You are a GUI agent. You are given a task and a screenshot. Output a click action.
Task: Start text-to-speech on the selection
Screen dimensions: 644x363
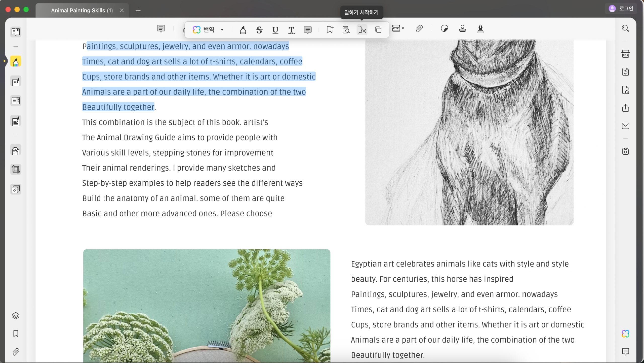(362, 30)
